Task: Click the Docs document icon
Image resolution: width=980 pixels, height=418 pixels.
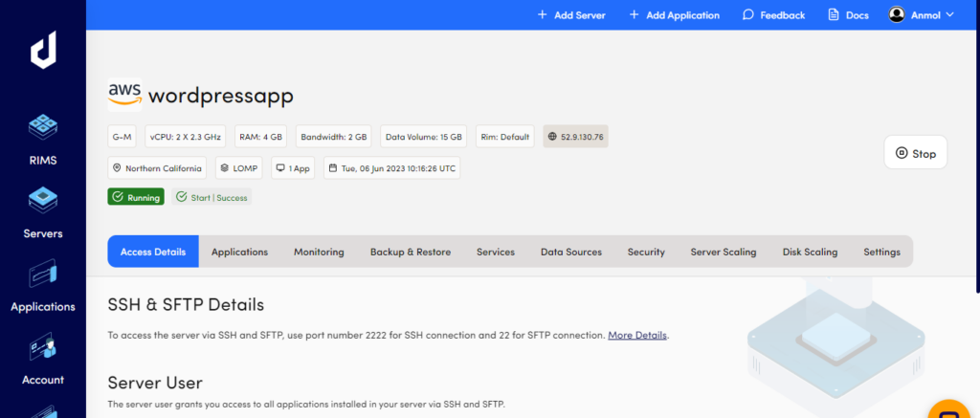Action: click(x=834, y=15)
